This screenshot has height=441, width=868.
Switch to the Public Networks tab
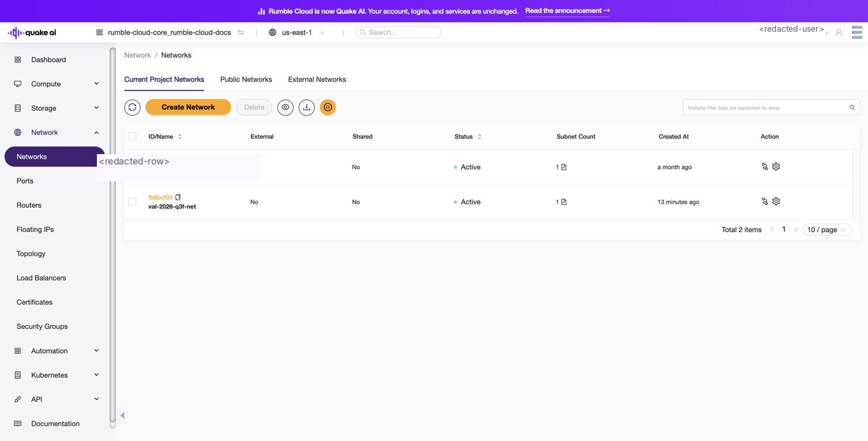(x=246, y=80)
